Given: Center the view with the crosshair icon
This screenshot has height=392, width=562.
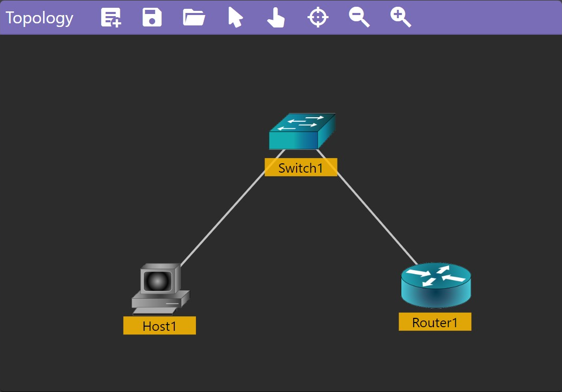Looking at the screenshot, I should [x=318, y=18].
